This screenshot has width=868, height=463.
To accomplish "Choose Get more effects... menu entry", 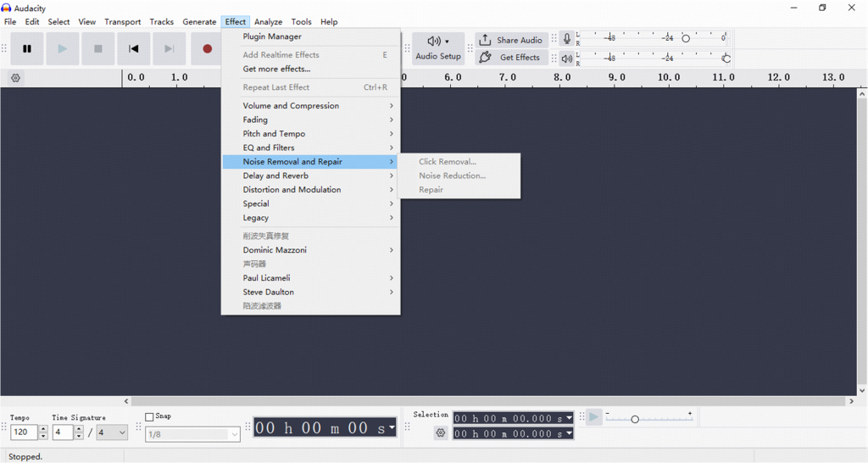I will tap(310, 69).
